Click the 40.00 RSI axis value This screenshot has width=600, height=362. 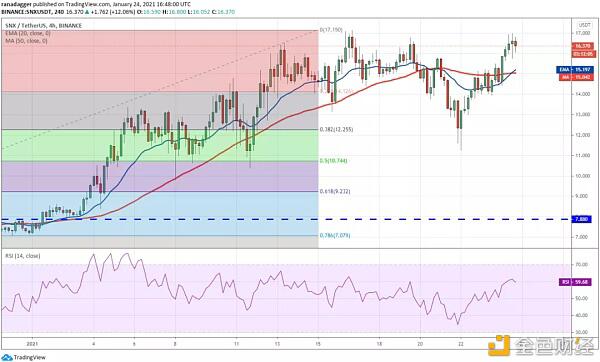[x=582, y=315]
